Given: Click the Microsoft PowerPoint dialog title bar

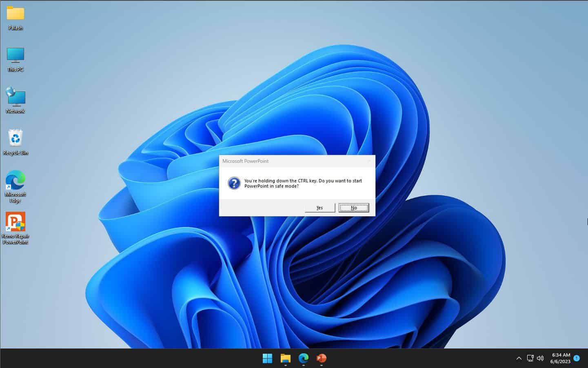Looking at the screenshot, I should [297, 161].
